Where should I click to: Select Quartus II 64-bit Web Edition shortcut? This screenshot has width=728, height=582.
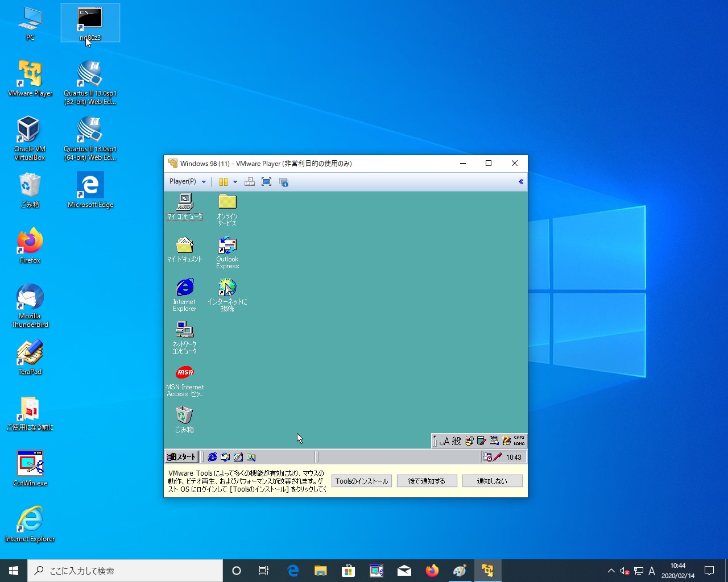tap(90, 139)
